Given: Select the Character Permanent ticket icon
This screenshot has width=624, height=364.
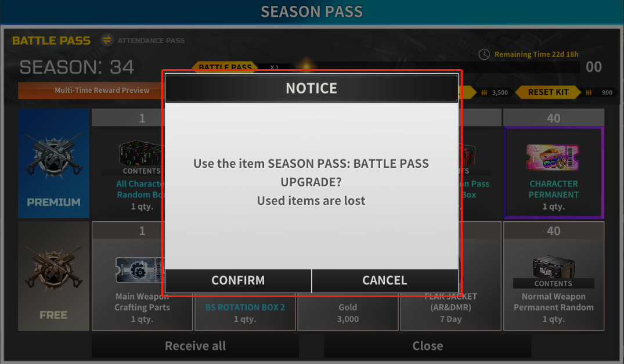Looking at the screenshot, I should click(553, 157).
